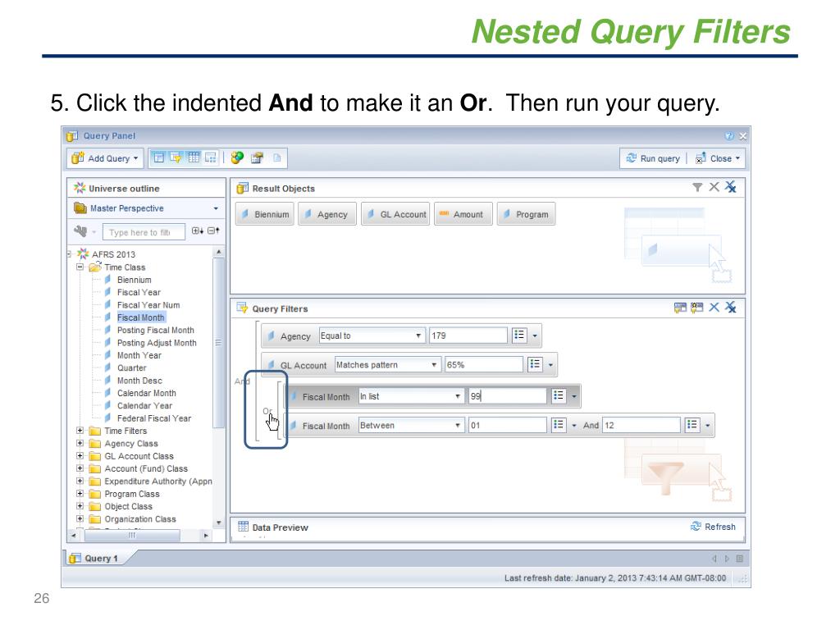Click the universe tree vertical scrollbar
Screen dimensions: 840x630
click(x=218, y=343)
